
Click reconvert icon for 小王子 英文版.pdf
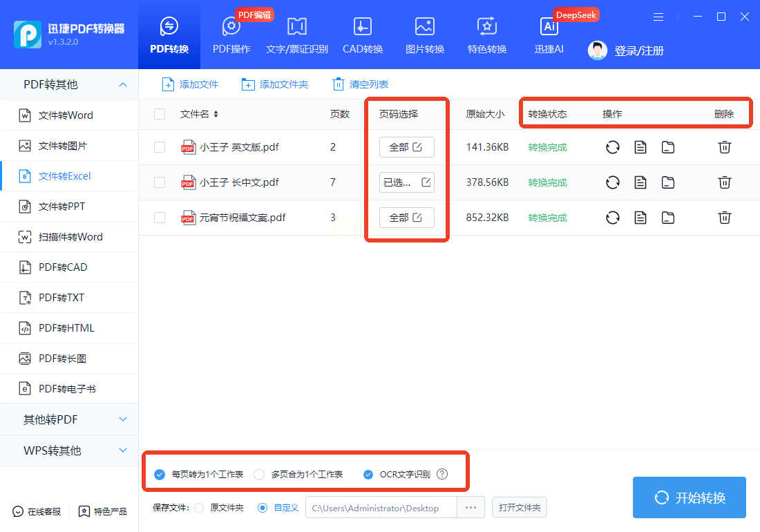(613, 147)
